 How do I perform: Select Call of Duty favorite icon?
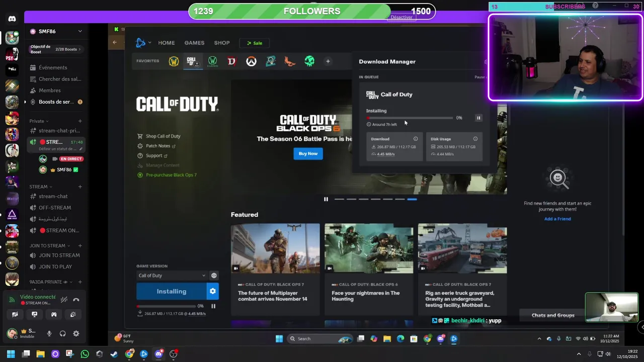[x=192, y=61]
